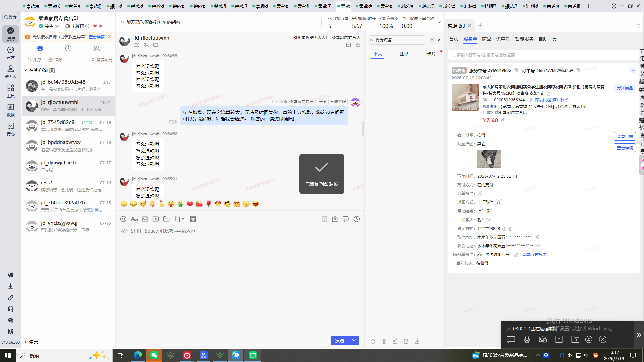Reveal the masked contact phone number
Screen dimensions: 644x362
pyautogui.click(x=510, y=229)
